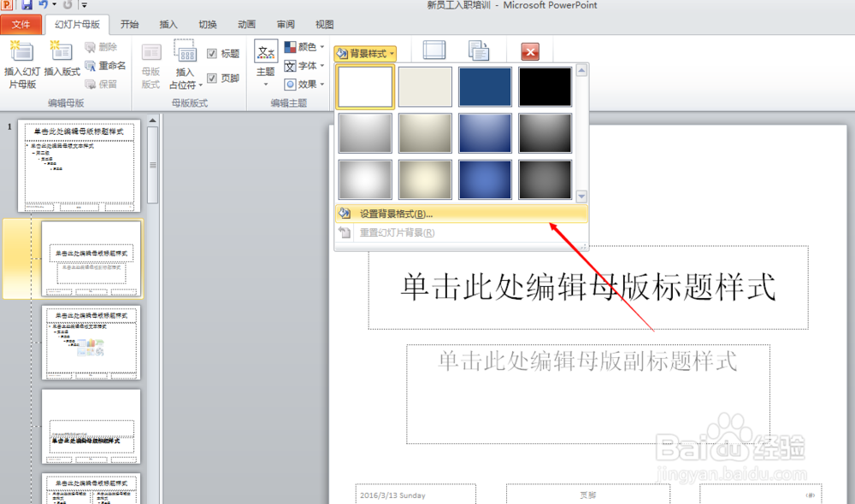
Task: Select the solid white background style
Action: click(x=365, y=86)
